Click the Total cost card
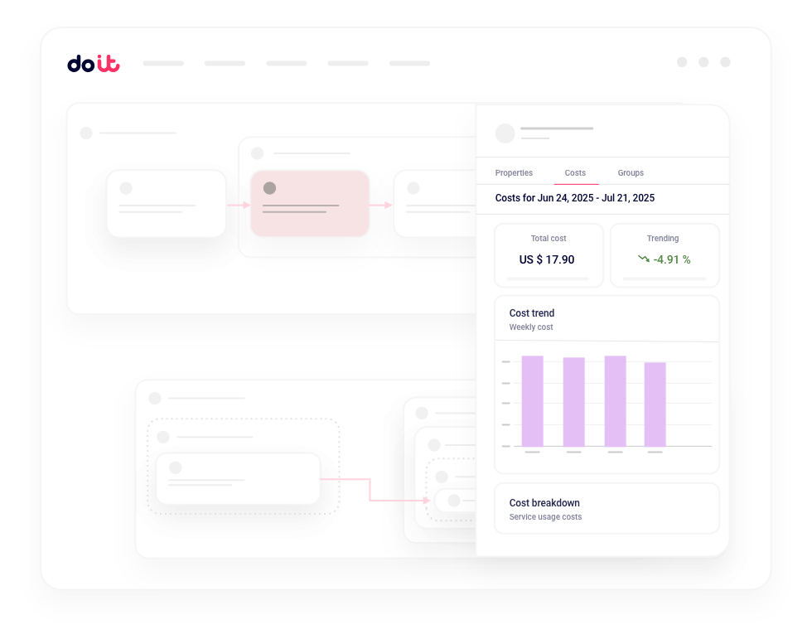 (548, 254)
